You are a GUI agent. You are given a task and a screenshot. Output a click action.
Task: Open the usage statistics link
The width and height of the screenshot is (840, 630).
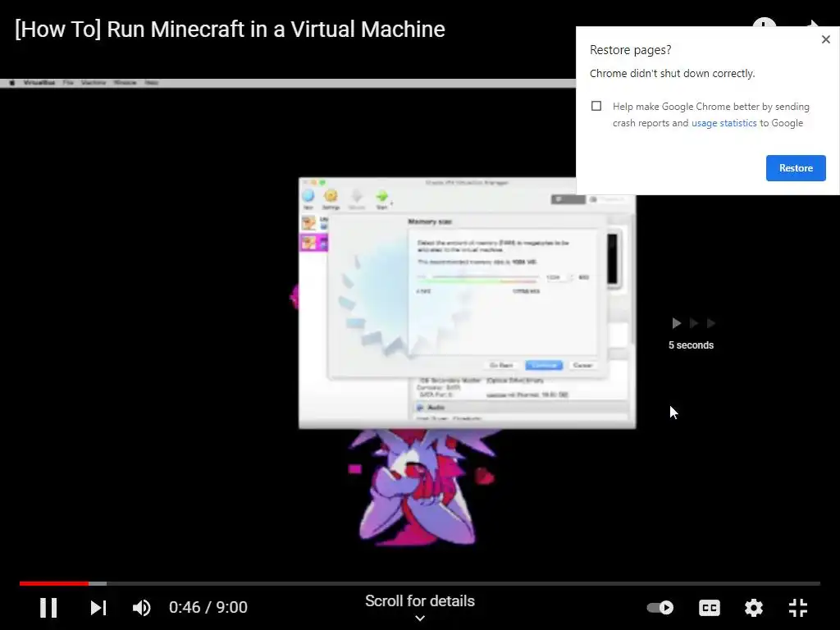tap(724, 123)
